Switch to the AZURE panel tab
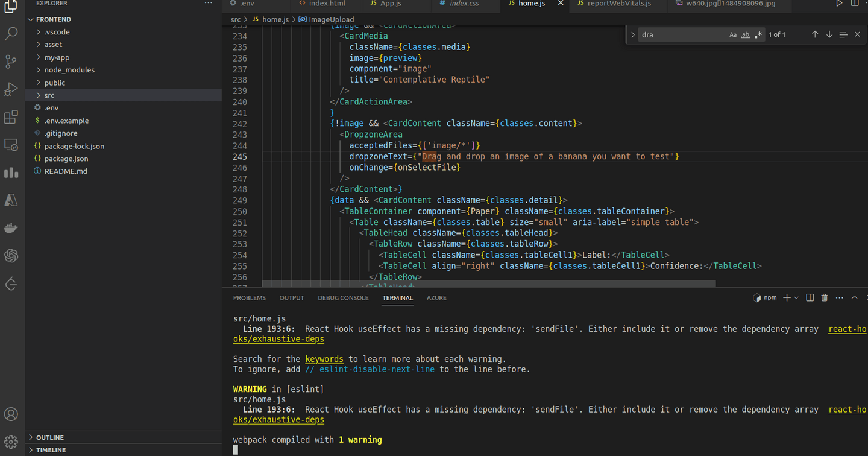The image size is (868, 456). coord(436,298)
